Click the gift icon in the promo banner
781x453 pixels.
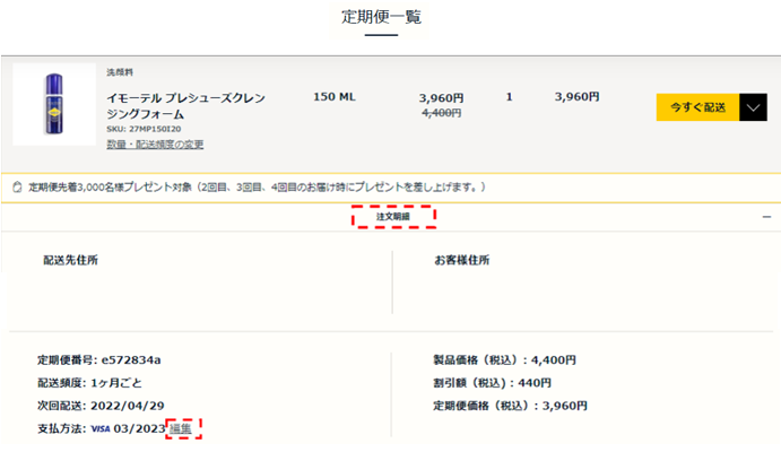coord(17,187)
